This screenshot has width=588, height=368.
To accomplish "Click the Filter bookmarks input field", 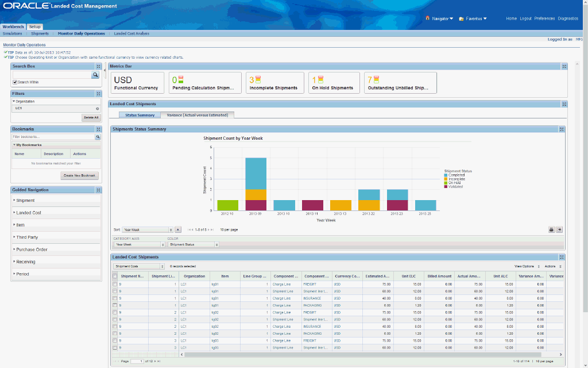I will [53, 137].
